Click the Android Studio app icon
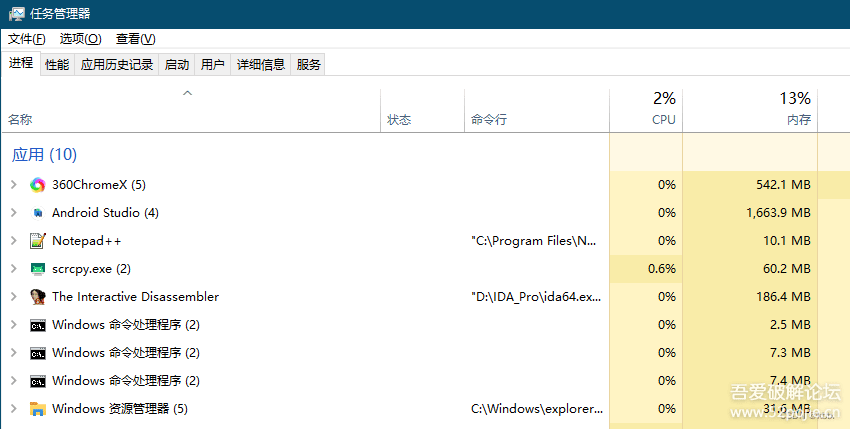Image resolution: width=850 pixels, height=429 pixels. coord(37,213)
